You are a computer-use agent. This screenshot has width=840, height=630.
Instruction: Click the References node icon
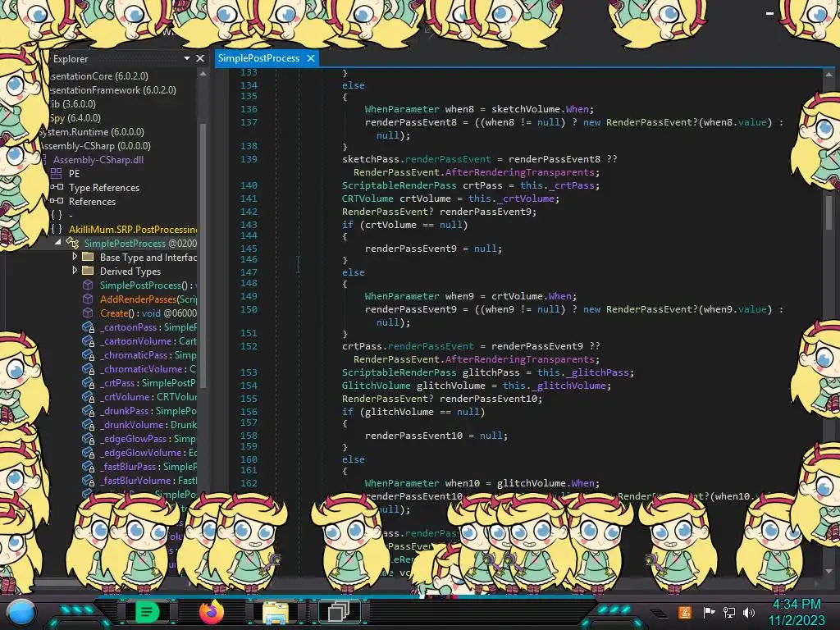(x=57, y=201)
